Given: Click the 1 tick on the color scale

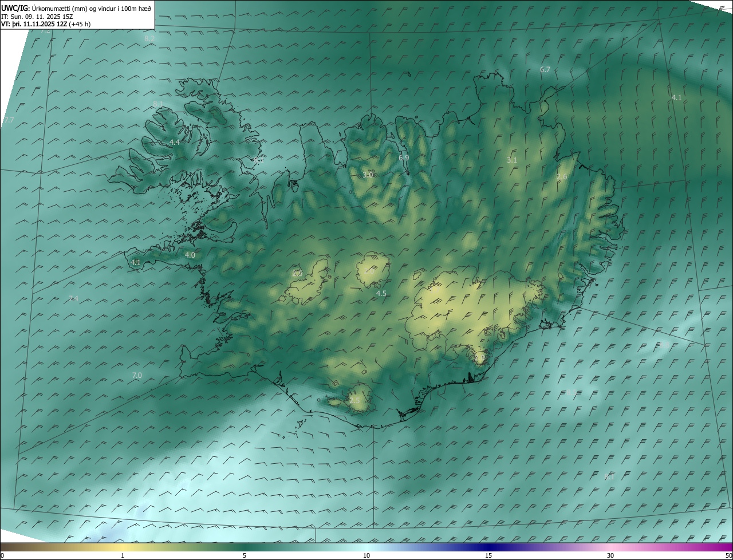Looking at the screenshot, I should [123, 555].
